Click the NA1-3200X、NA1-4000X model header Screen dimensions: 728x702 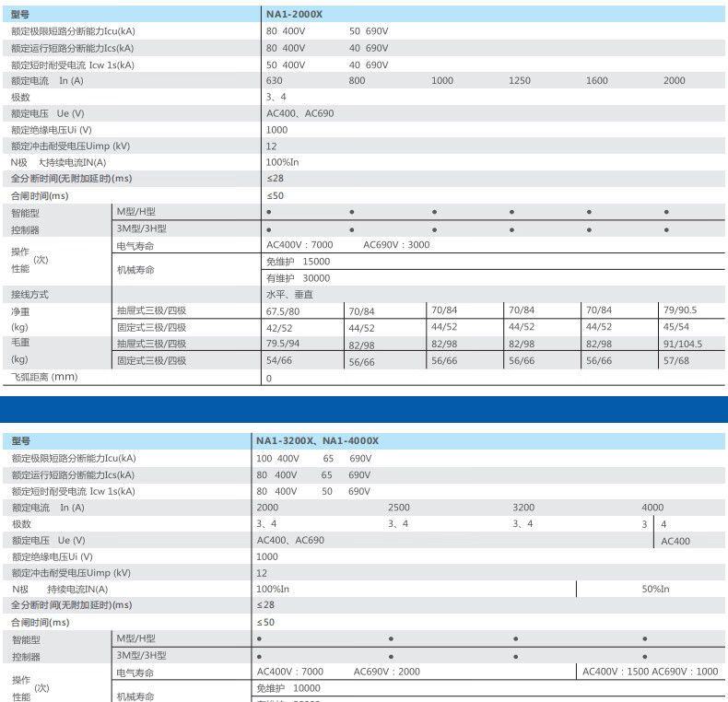(x=316, y=441)
